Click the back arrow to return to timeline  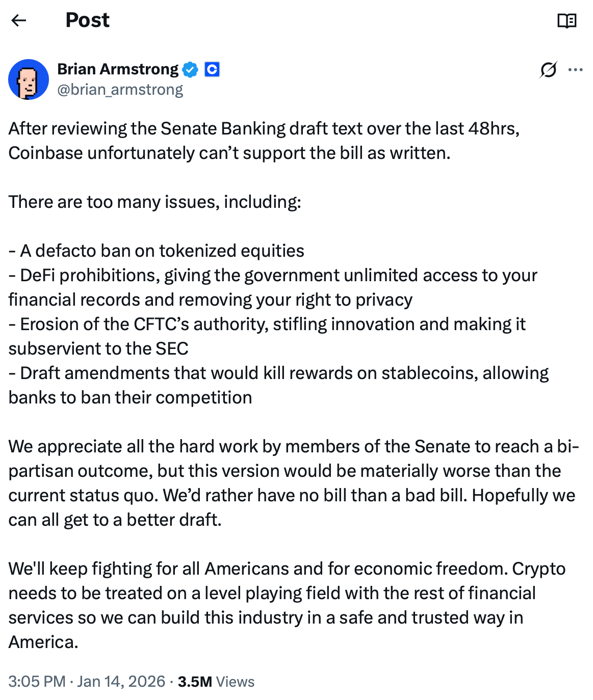(x=19, y=20)
